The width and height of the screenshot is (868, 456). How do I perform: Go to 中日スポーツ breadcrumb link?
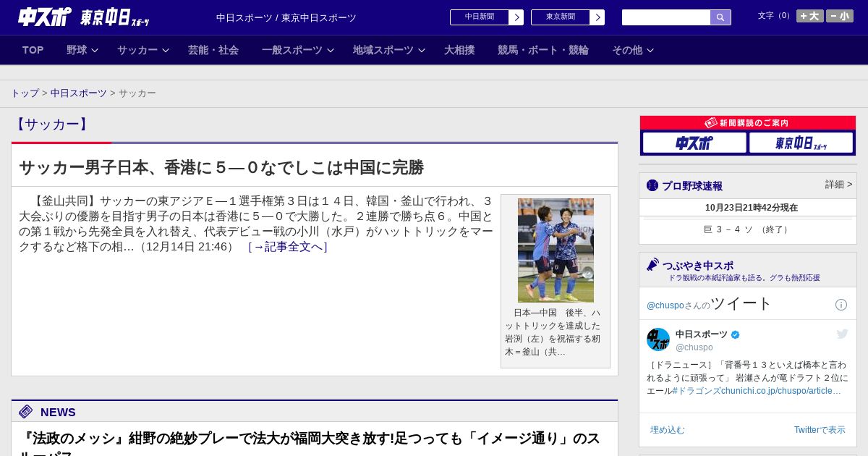tap(79, 93)
